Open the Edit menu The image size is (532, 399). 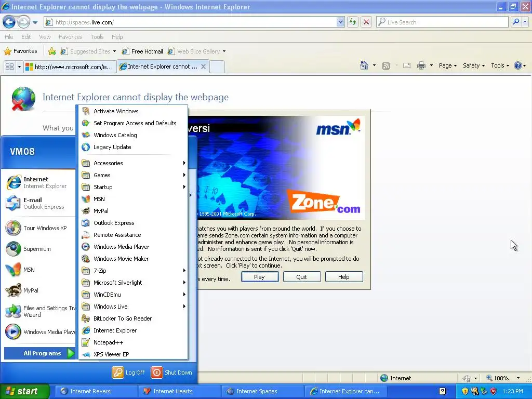pos(26,37)
